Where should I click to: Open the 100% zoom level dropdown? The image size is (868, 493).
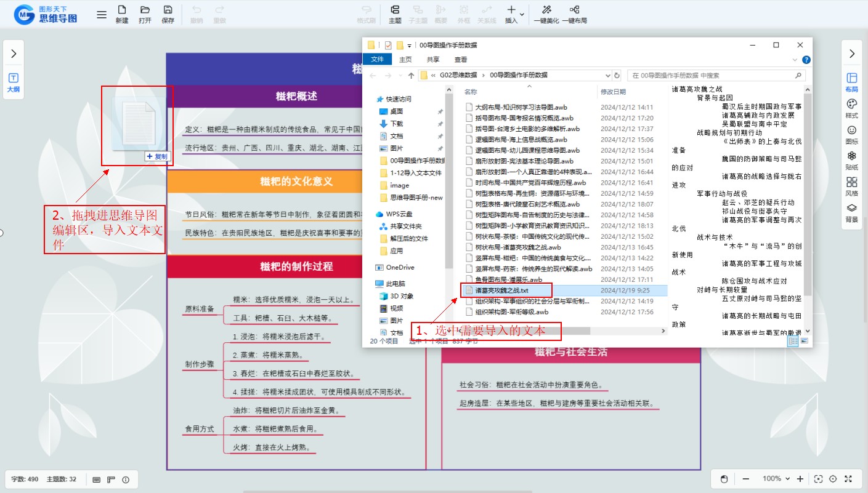point(776,479)
